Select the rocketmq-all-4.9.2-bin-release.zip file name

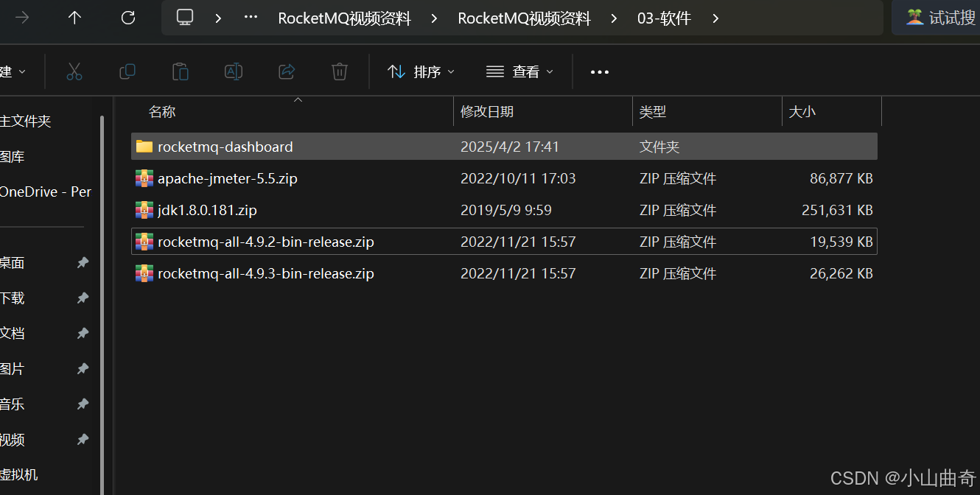(266, 242)
